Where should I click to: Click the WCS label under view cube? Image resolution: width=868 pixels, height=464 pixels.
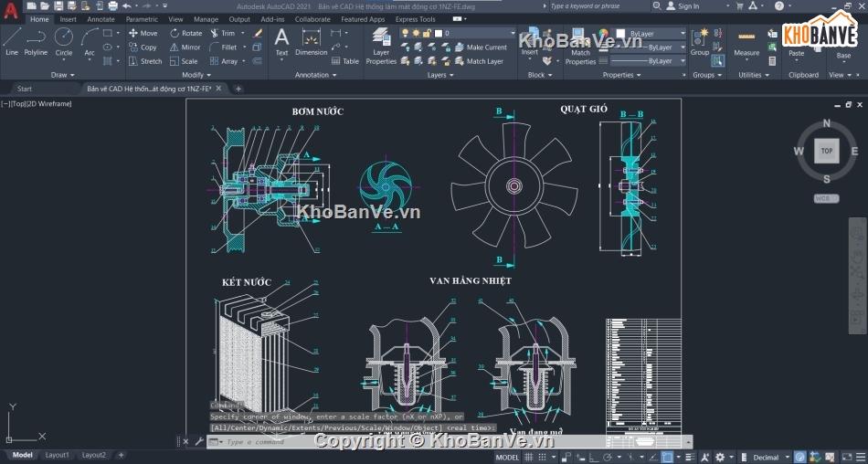[826, 198]
